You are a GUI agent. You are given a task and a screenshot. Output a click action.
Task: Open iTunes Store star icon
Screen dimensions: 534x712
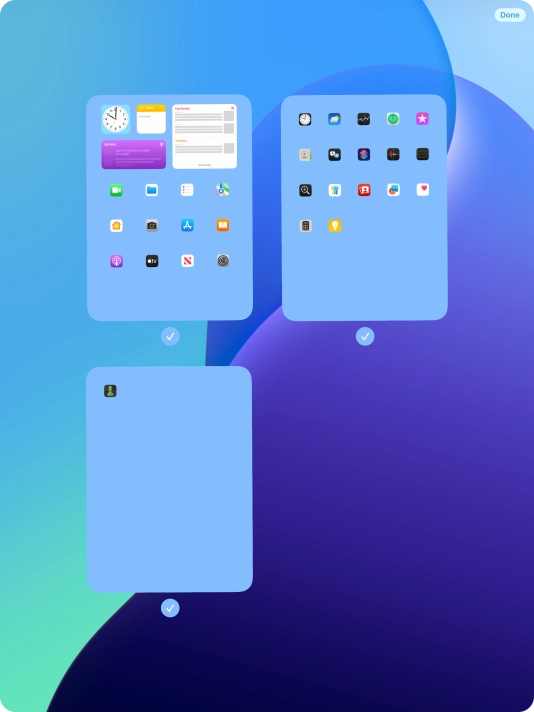pyautogui.click(x=422, y=119)
